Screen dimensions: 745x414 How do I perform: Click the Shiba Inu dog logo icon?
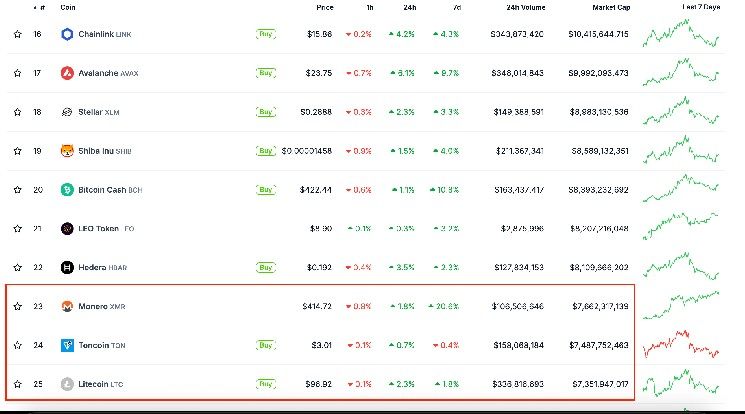click(67, 151)
